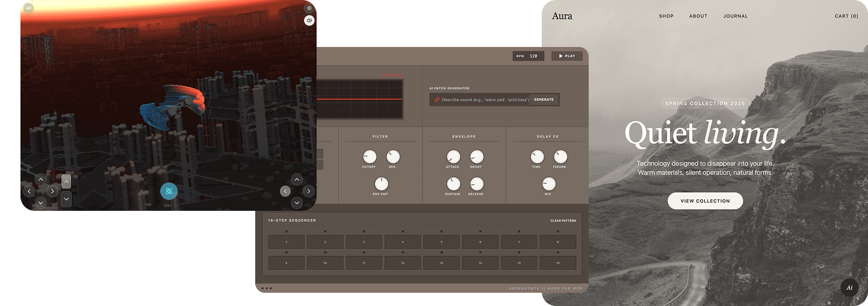The image size is (868, 306).
Task: Click the Ai badge on Aura page
Action: pyautogui.click(x=849, y=288)
